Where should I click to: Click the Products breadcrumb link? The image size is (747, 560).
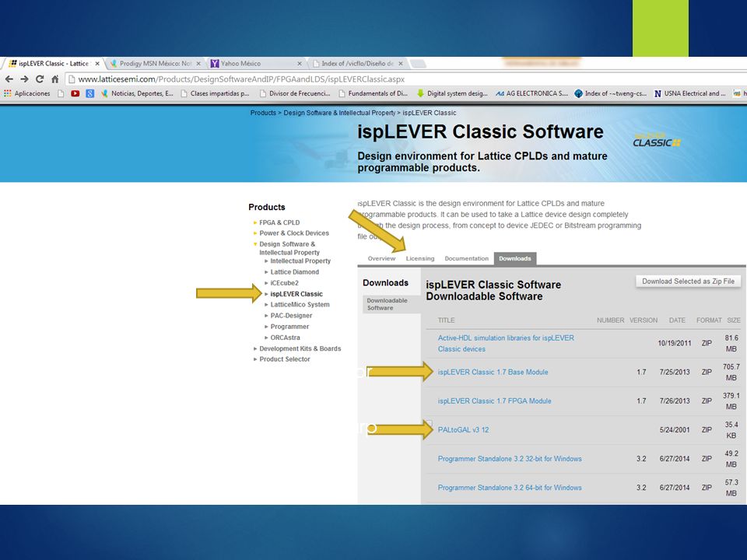pyautogui.click(x=263, y=113)
